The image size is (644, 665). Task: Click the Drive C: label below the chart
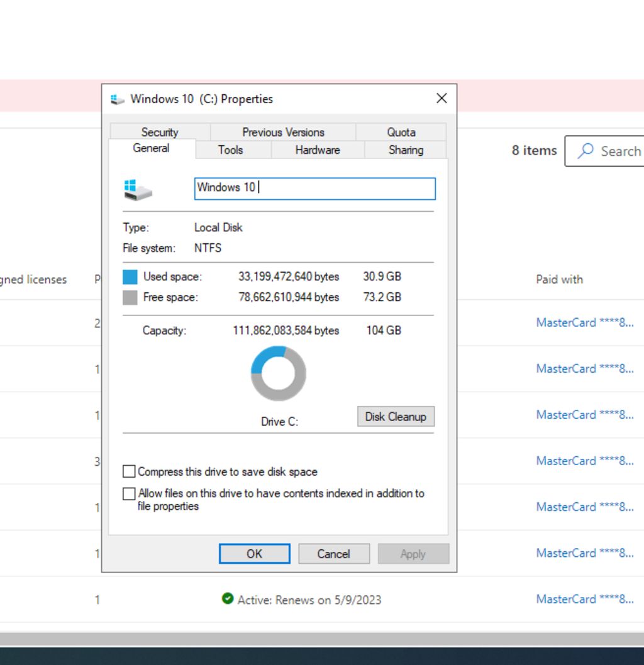(280, 422)
